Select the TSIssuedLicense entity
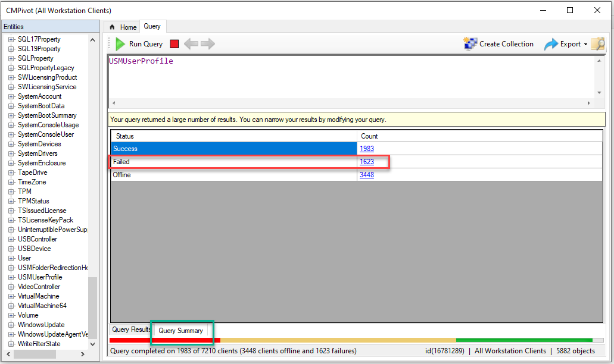 [42, 211]
